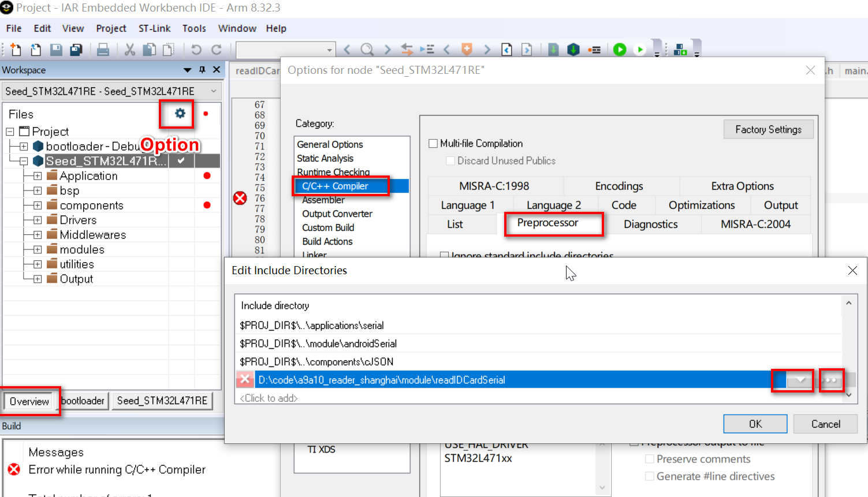
Task: Open Workspace panel dropdown arrow
Action: (x=187, y=70)
